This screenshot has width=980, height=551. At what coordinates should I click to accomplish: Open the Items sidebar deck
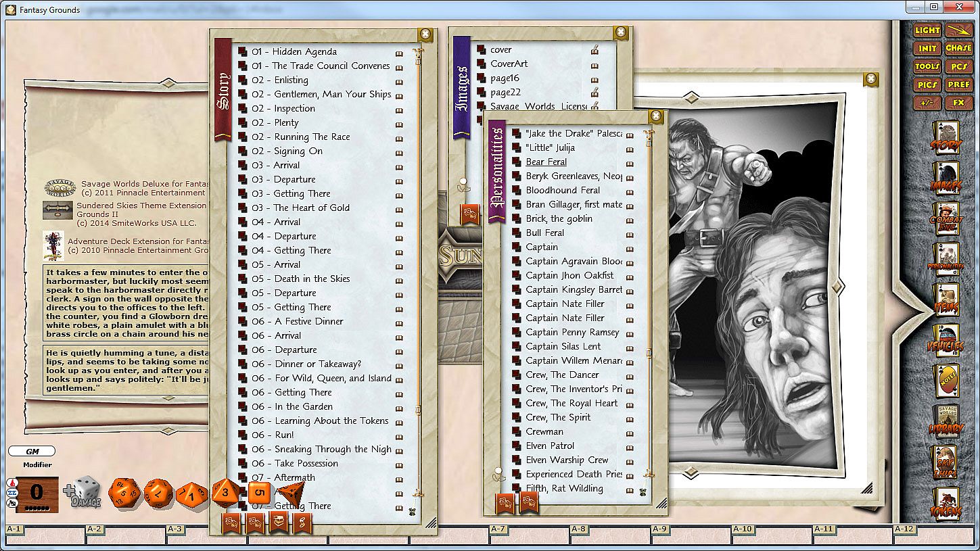[x=946, y=301]
